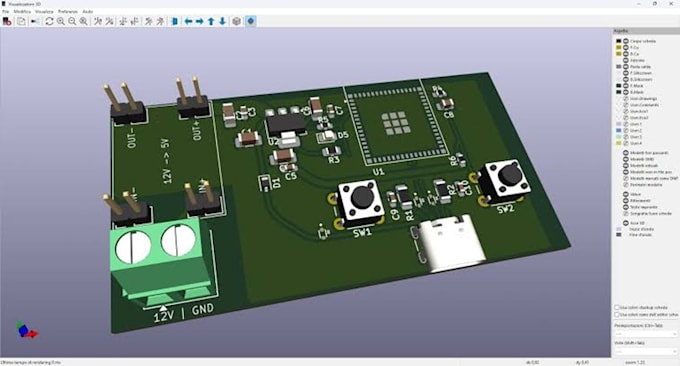Move the board left with the blue left arrow
Image resolution: width=680 pixels, height=366 pixels.
click(x=189, y=21)
